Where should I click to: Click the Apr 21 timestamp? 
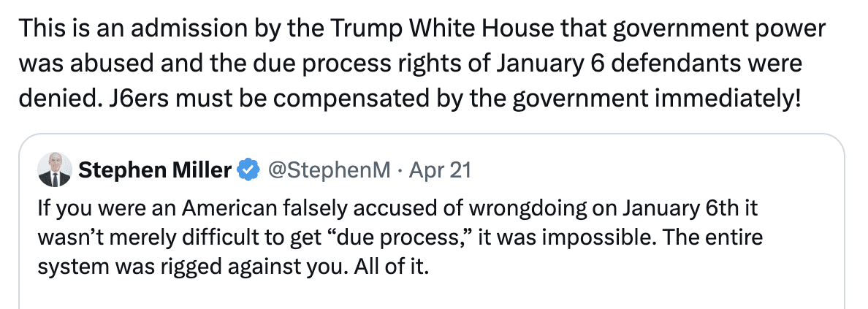pos(441,171)
